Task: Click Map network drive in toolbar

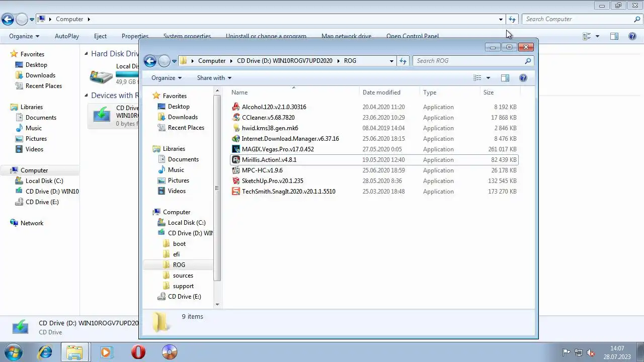Action: 346,36
